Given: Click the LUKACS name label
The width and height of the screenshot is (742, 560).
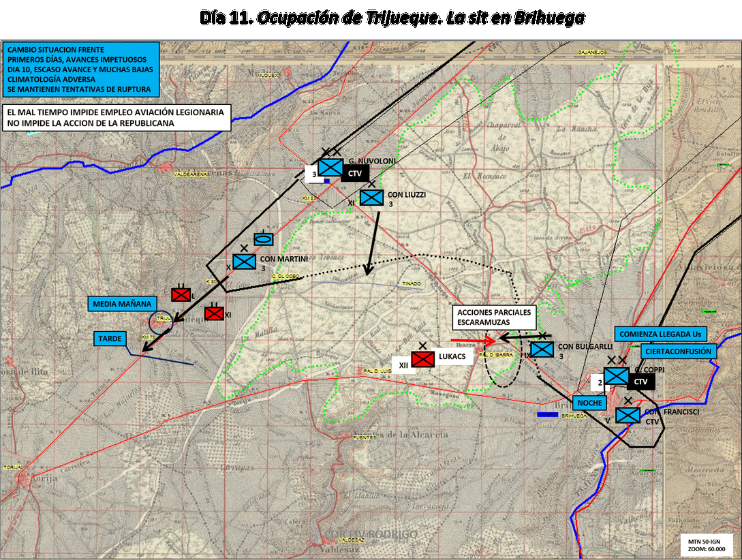Looking at the screenshot, I should click(x=452, y=356).
